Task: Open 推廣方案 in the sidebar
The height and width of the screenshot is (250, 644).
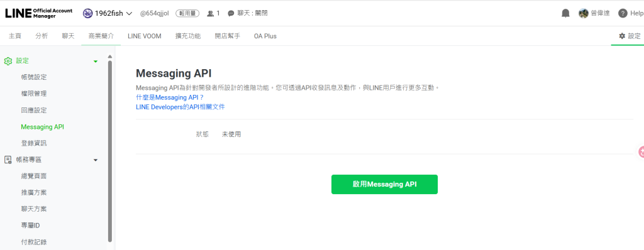Action: pos(34,193)
